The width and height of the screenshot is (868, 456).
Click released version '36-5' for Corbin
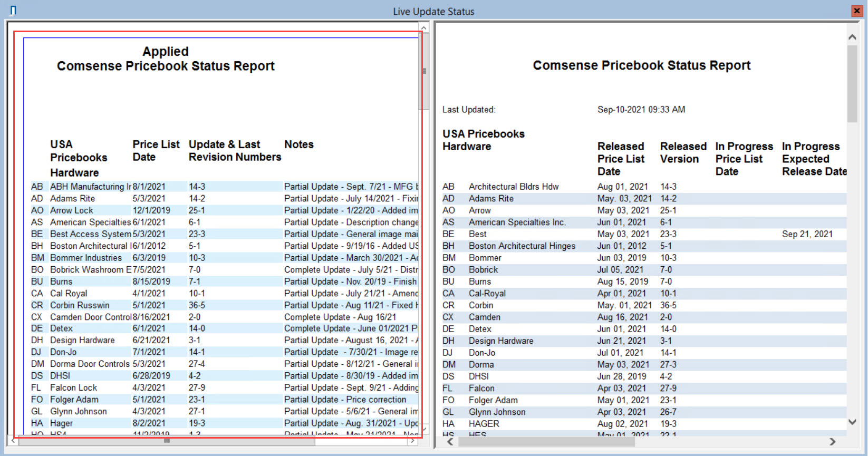(x=668, y=305)
